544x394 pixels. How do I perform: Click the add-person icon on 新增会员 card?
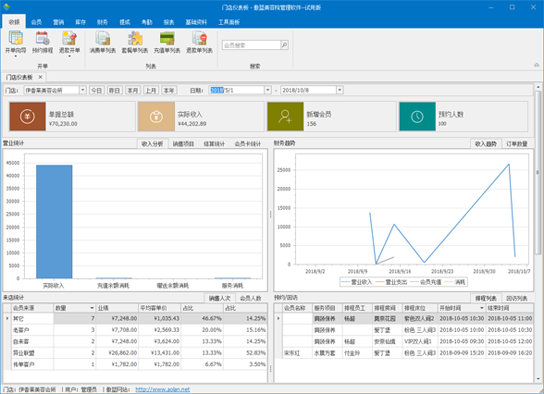pos(285,117)
